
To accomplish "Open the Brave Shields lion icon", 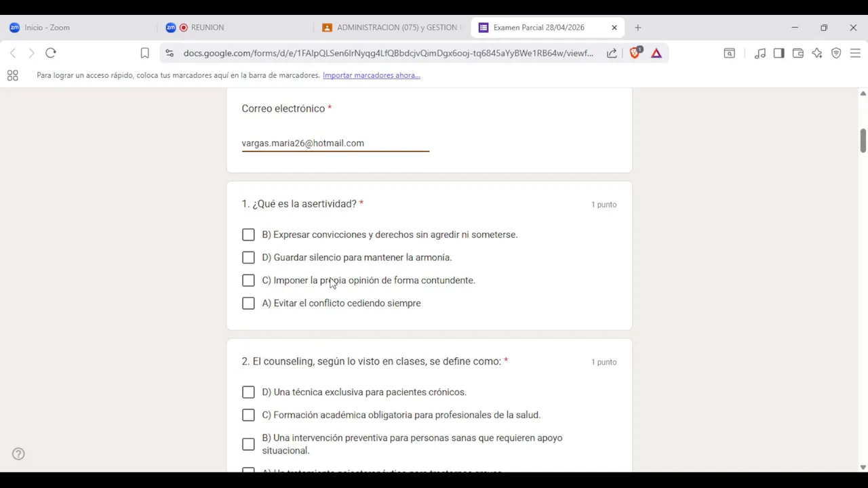I will pyautogui.click(x=635, y=53).
